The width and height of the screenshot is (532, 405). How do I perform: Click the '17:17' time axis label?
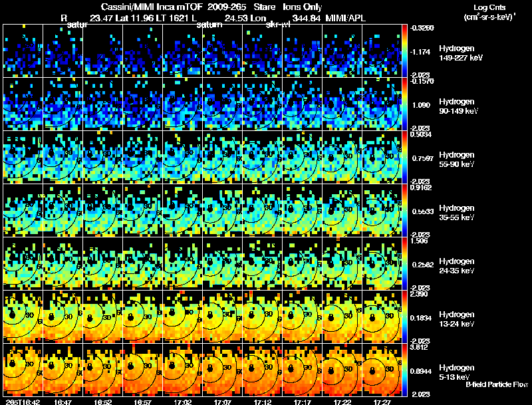[303, 402]
